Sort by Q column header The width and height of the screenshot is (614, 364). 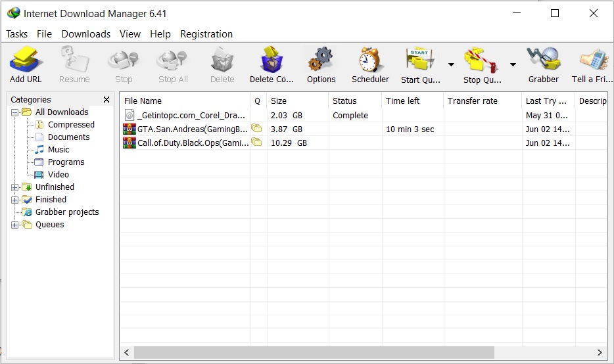(x=258, y=101)
